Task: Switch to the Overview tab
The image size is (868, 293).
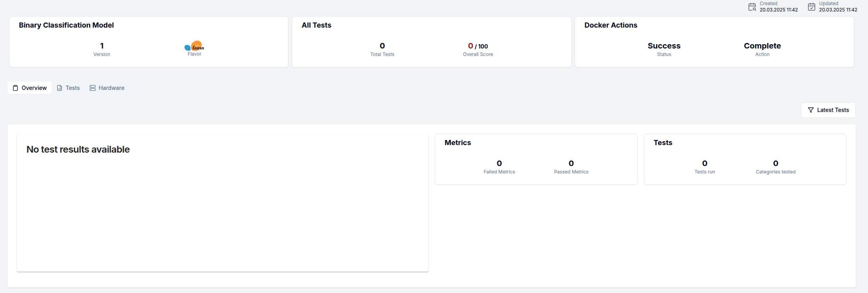Action: (x=30, y=88)
